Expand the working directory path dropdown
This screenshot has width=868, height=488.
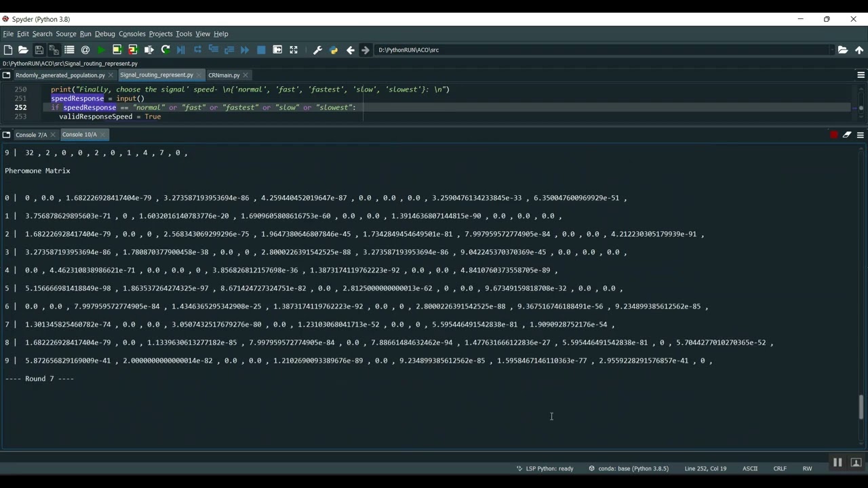pos(831,50)
